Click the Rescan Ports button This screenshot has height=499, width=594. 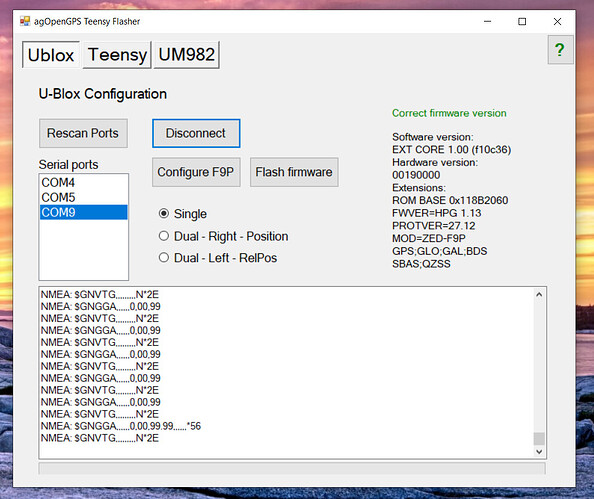coord(83,133)
